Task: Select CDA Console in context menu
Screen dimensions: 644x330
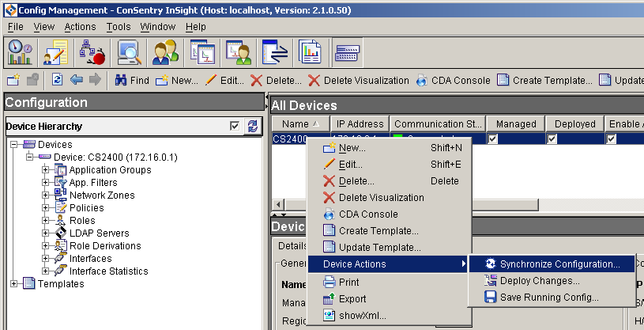Action: [x=389, y=214]
